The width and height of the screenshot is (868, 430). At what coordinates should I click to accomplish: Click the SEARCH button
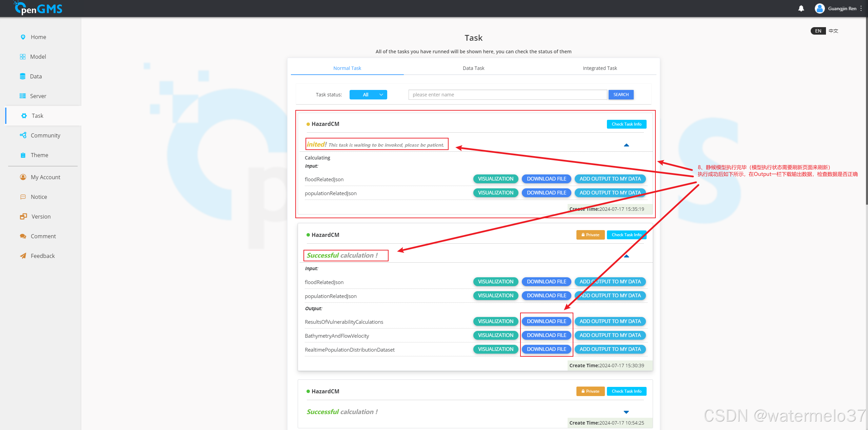coord(621,95)
